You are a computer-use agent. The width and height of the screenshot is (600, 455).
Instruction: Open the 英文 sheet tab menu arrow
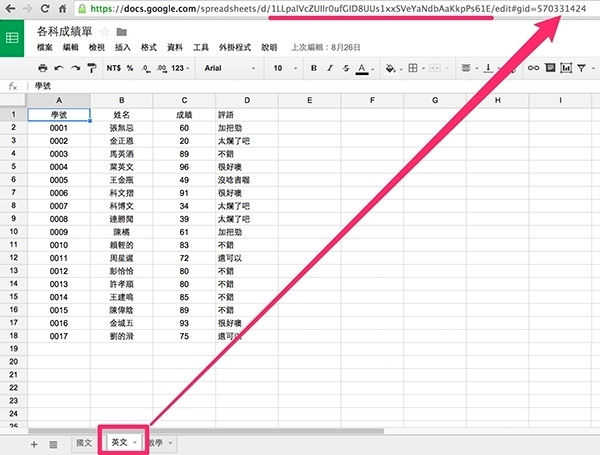(x=135, y=442)
